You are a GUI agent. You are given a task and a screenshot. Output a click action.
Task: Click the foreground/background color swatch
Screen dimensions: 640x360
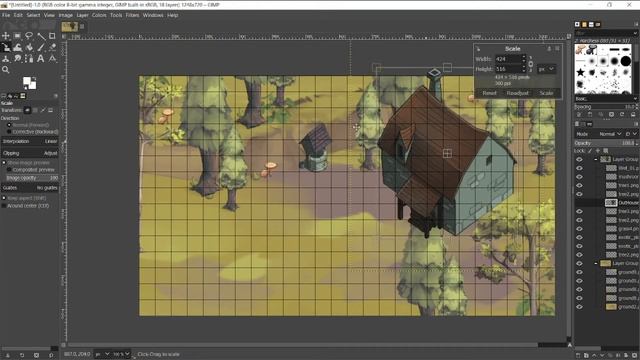click(29, 83)
